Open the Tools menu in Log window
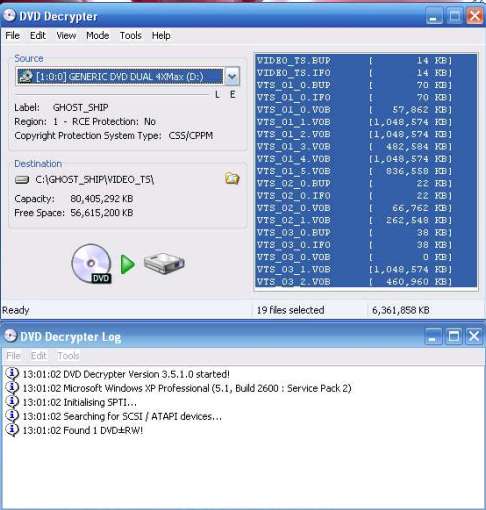The width and height of the screenshot is (486, 510). pos(68,356)
